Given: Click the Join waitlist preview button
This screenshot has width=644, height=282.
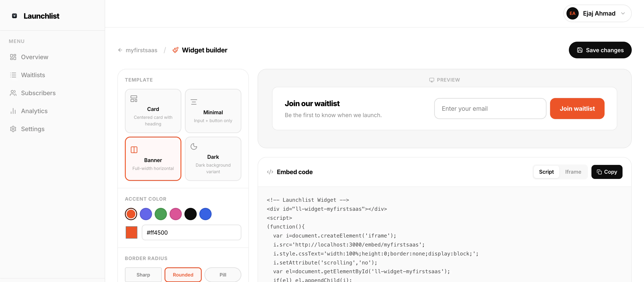Looking at the screenshot, I should pos(577,109).
